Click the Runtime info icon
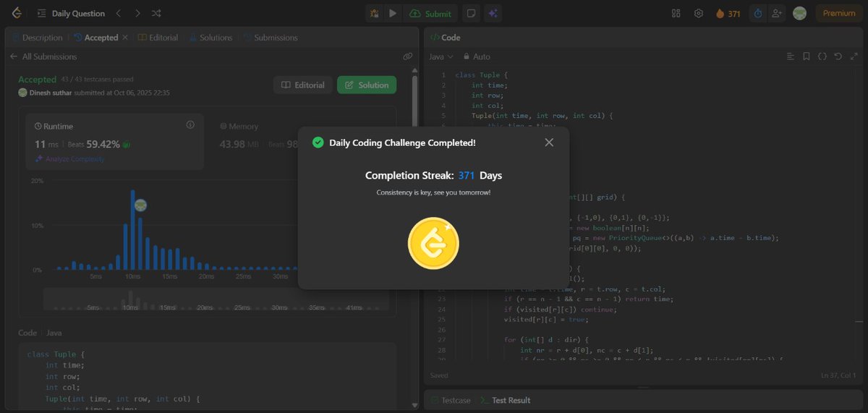The width and height of the screenshot is (868, 413). pos(190,125)
